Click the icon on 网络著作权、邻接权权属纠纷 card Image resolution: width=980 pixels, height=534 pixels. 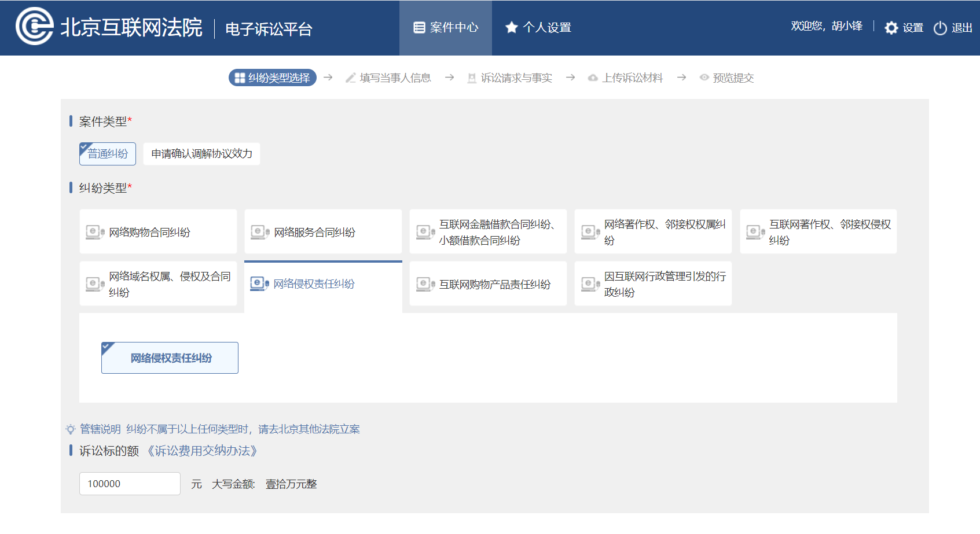[x=590, y=232]
